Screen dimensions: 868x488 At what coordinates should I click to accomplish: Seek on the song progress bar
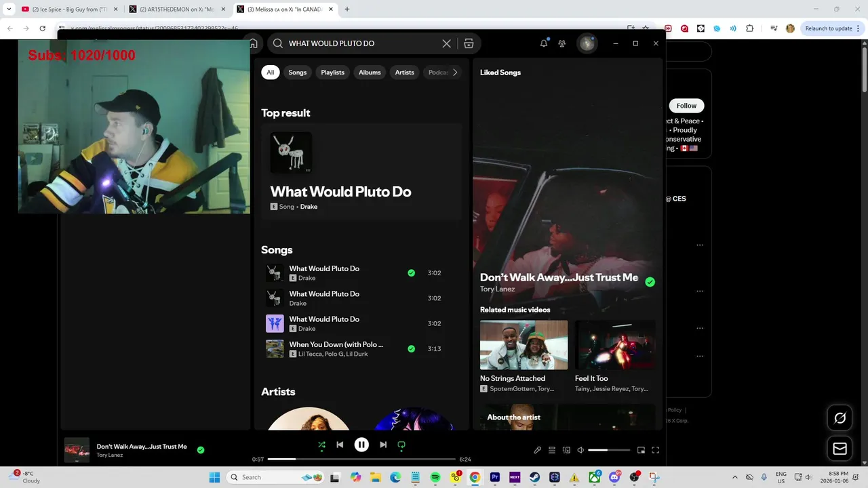[x=361, y=459]
